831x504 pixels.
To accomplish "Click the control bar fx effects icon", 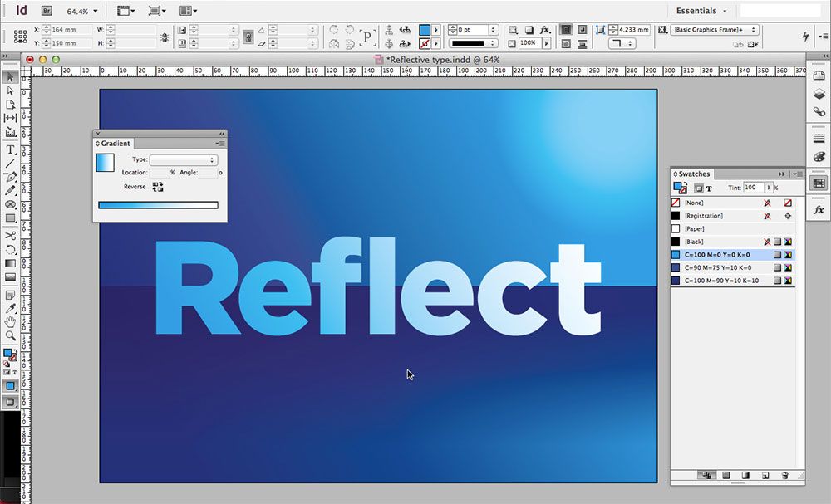I will point(544,30).
